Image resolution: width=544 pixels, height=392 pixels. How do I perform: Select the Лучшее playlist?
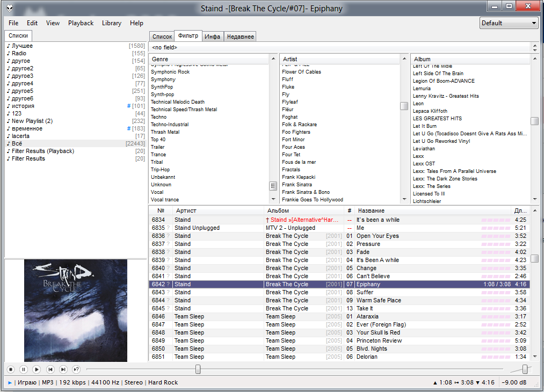tap(22, 46)
